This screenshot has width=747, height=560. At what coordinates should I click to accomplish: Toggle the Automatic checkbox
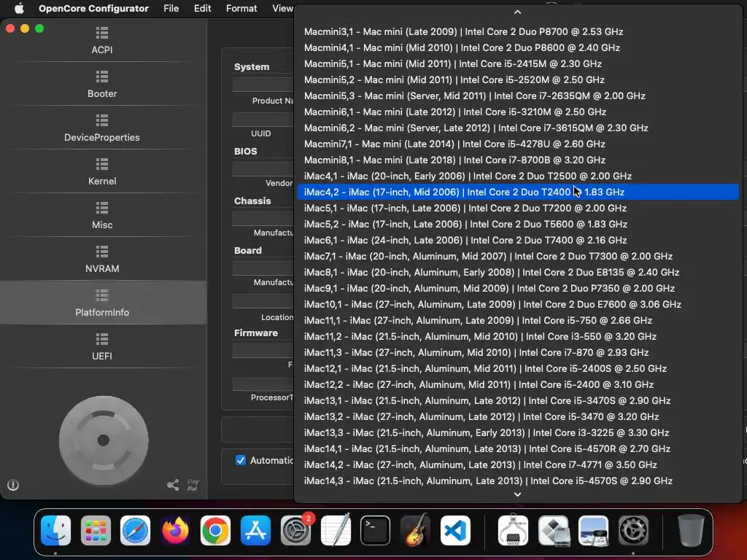coord(241,460)
